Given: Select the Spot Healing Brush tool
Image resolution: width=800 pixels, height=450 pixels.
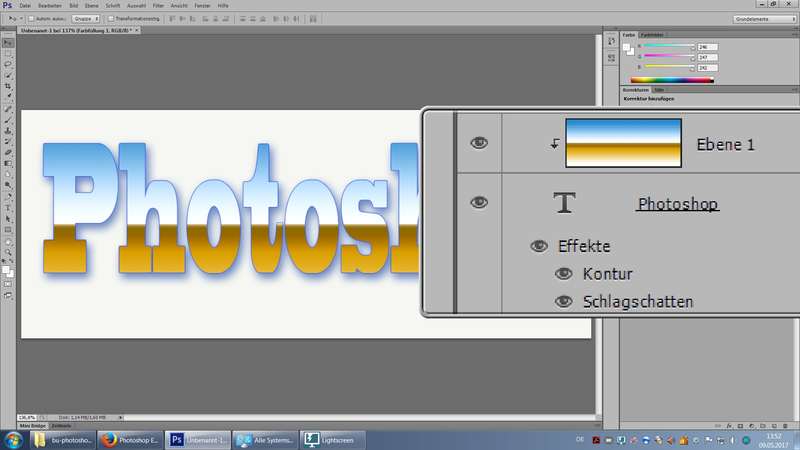Looking at the screenshot, I should click(x=8, y=109).
